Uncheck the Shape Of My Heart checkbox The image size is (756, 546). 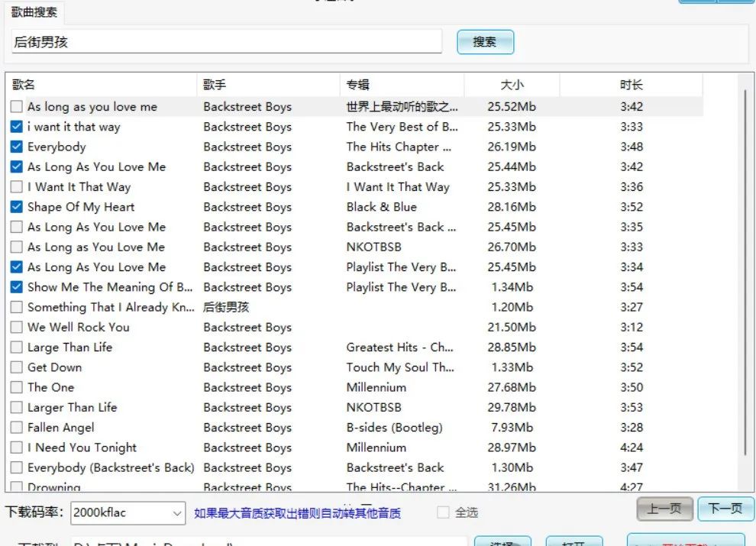click(16, 207)
